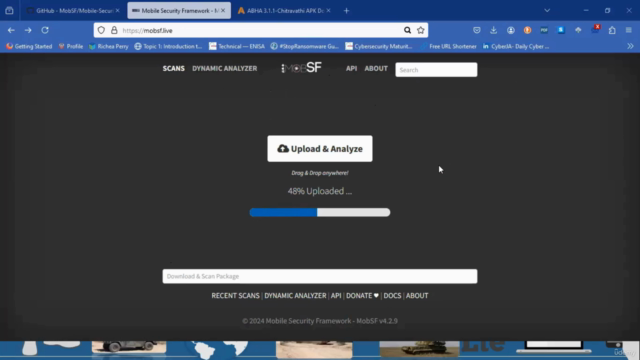Open the Profile bookmark

coord(71,46)
